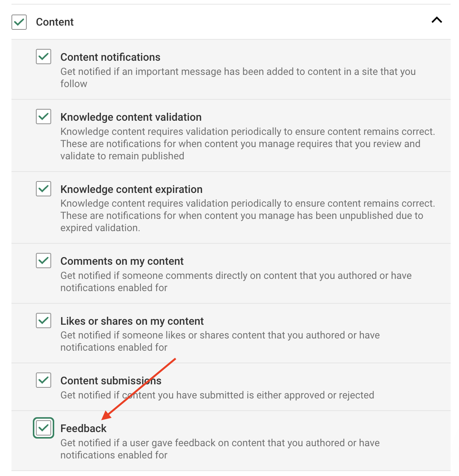Click the Knowledge content expiration title

pyautogui.click(x=131, y=189)
